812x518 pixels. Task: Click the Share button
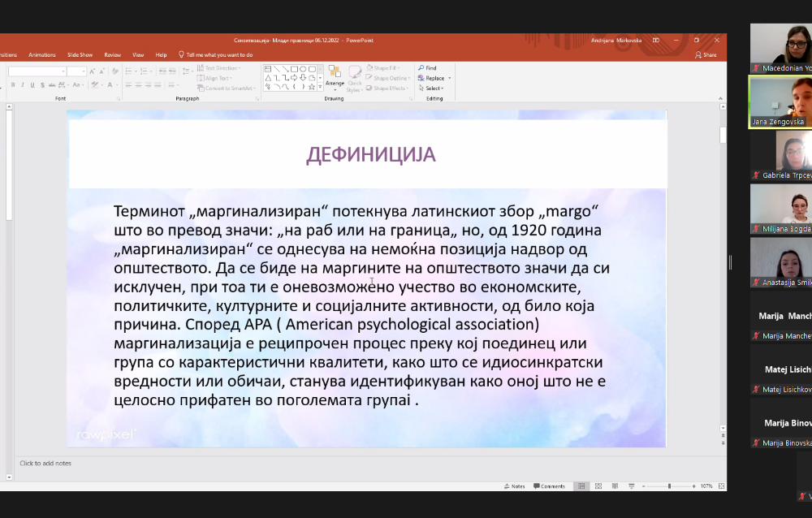point(706,54)
